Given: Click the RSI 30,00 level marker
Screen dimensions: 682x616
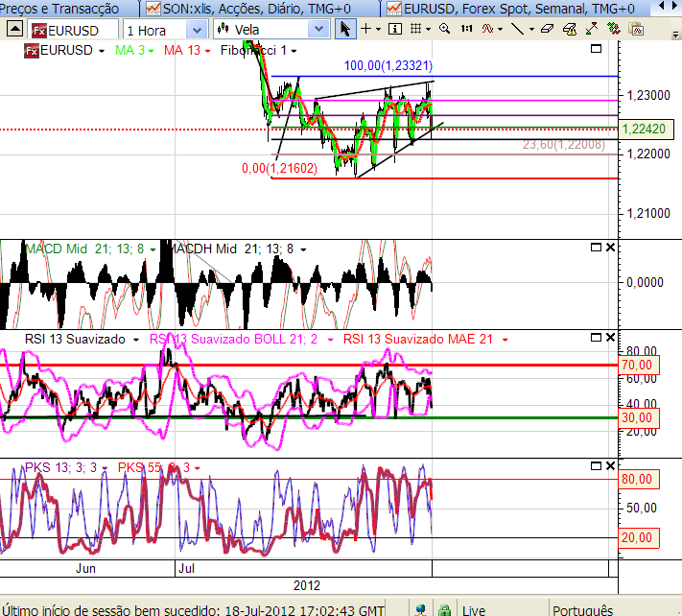Looking at the screenshot, I should pyautogui.click(x=639, y=418).
